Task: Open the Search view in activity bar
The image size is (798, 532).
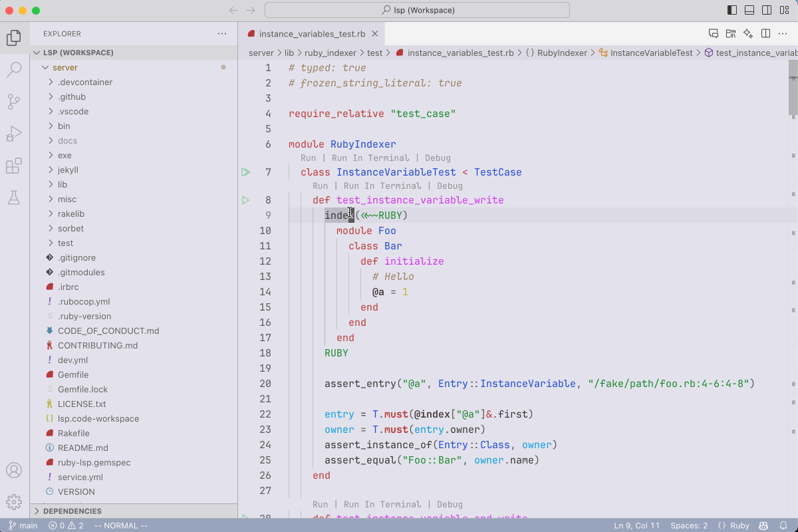Action: [x=14, y=70]
